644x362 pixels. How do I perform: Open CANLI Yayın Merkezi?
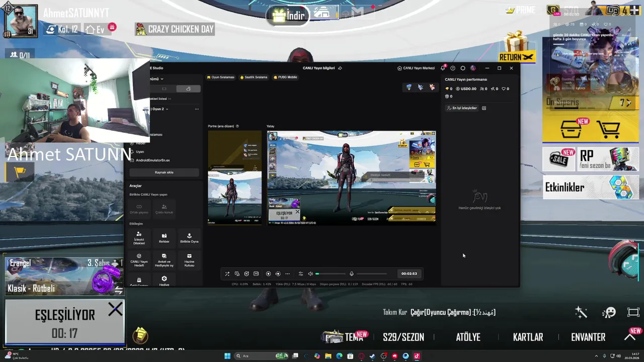[416, 68]
